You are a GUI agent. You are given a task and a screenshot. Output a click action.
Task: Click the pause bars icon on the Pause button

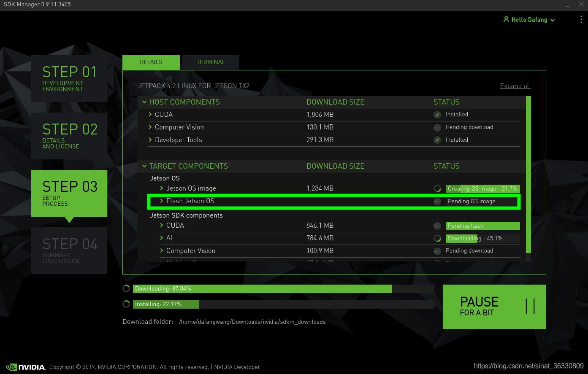[x=531, y=306]
